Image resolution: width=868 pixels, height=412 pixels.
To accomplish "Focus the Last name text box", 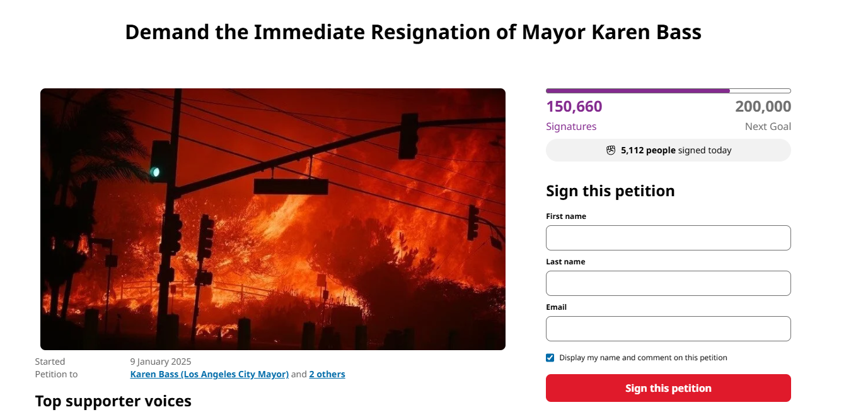I will pyautogui.click(x=668, y=283).
